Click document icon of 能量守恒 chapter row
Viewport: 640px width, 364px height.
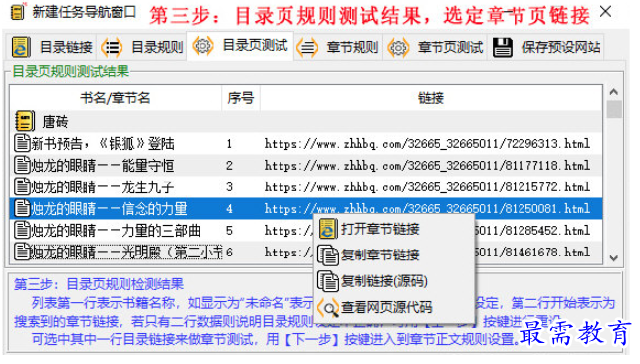pos(22,165)
